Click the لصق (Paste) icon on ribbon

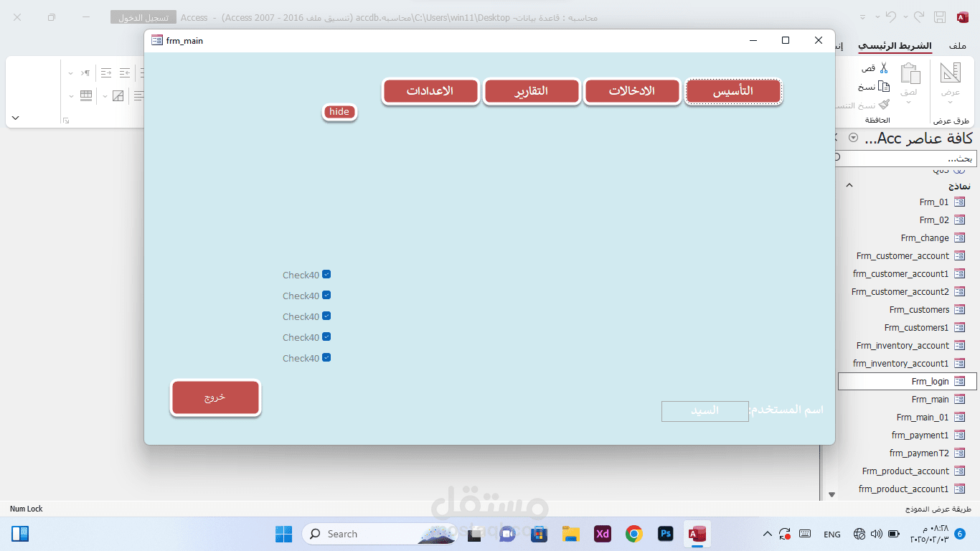[x=910, y=72]
